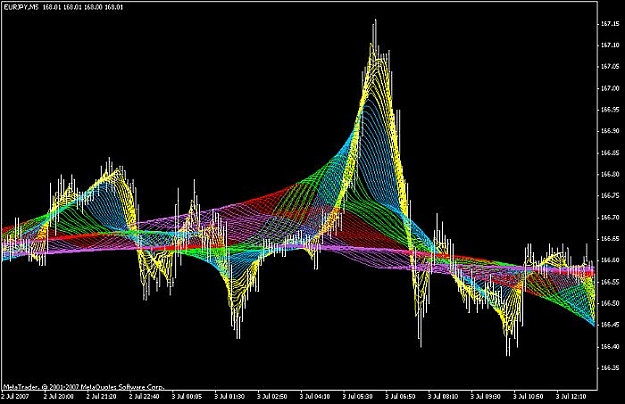Click the 166.85 price axis label

tap(610, 153)
